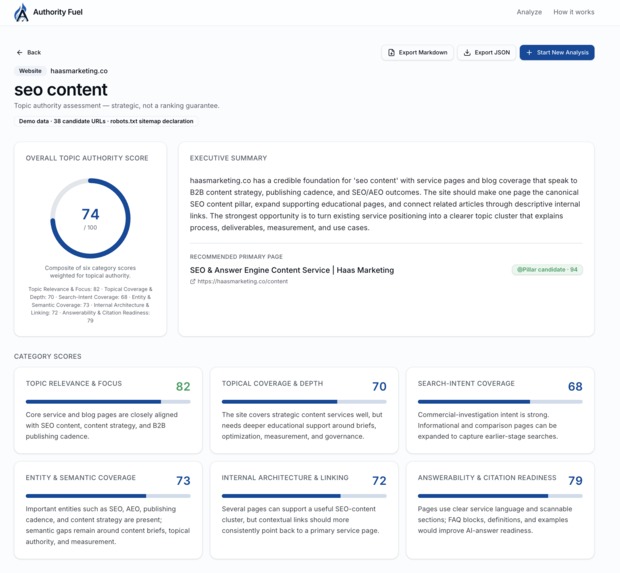Click the Export JSON button
The width and height of the screenshot is (620, 573).
tap(486, 53)
